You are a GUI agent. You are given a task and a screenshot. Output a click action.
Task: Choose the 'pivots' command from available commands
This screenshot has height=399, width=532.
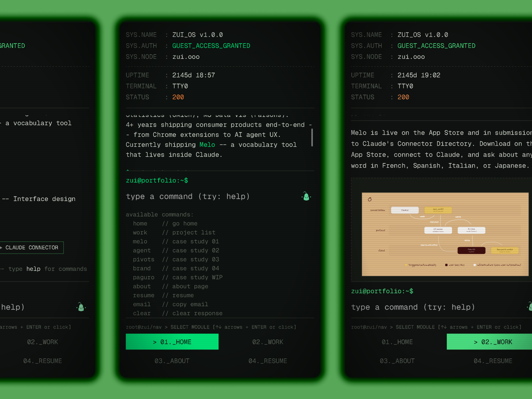coord(144,259)
